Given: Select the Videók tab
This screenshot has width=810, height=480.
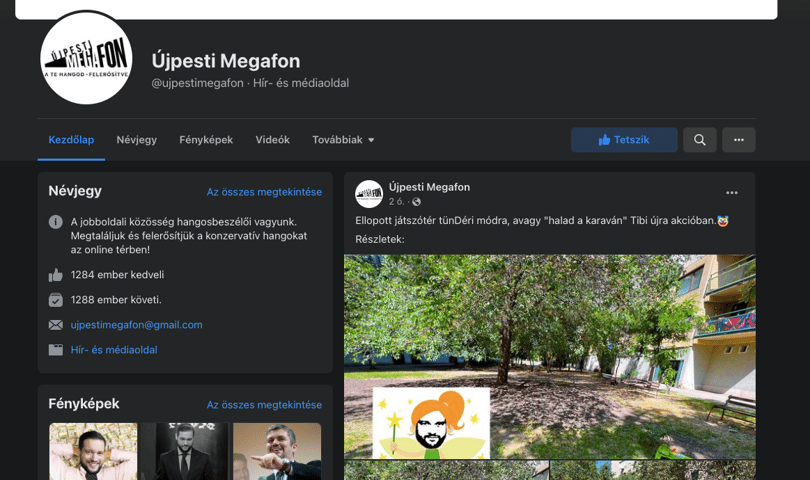Looking at the screenshot, I should click(273, 140).
